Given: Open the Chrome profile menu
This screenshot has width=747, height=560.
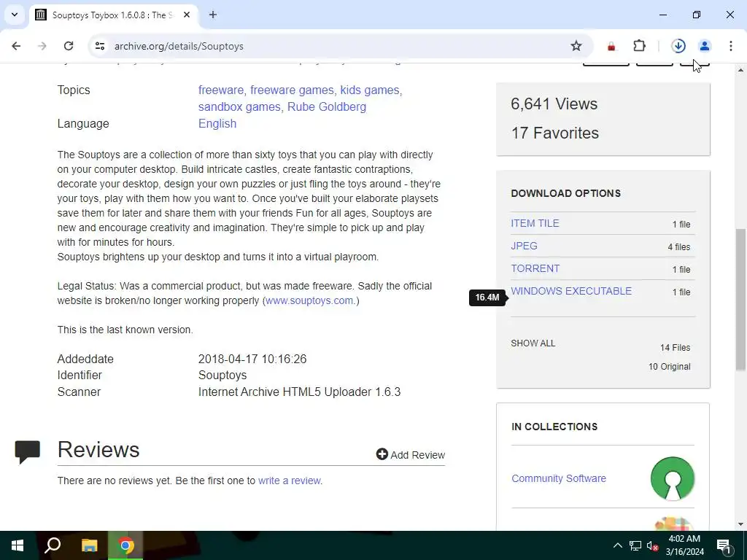Looking at the screenshot, I should tap(705, 46).
